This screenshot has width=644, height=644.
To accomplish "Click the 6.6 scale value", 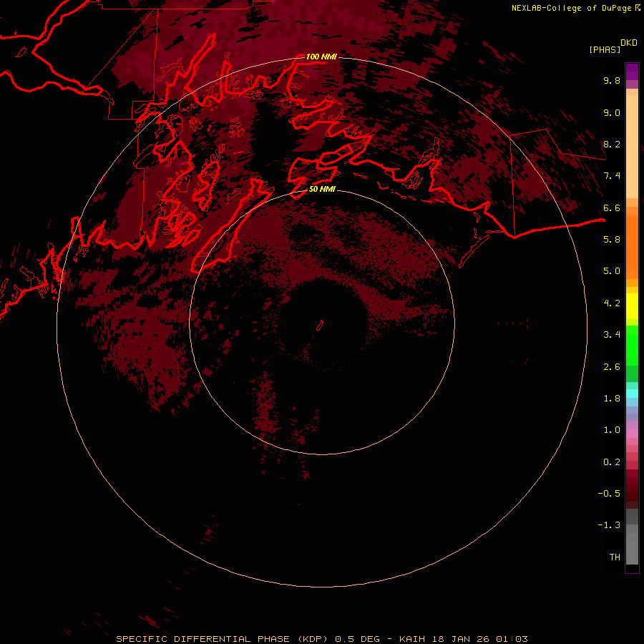I will click(x=612, y=208).
